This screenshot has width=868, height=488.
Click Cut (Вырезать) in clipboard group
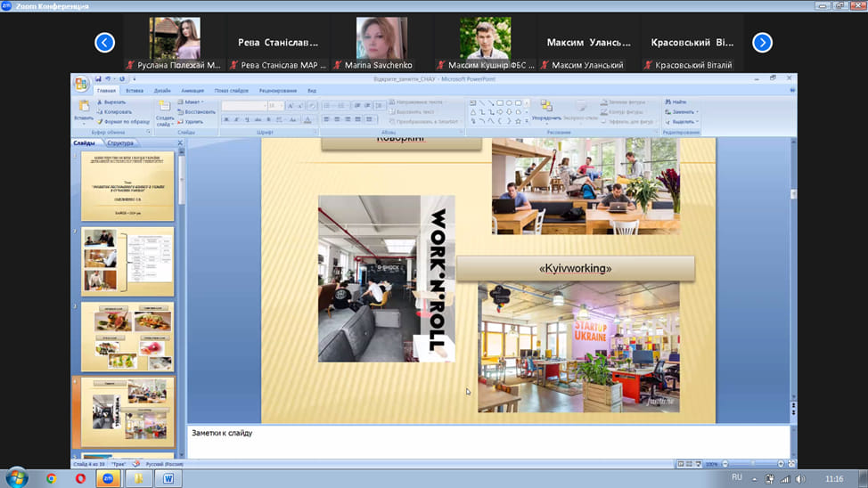click(112, 102)
